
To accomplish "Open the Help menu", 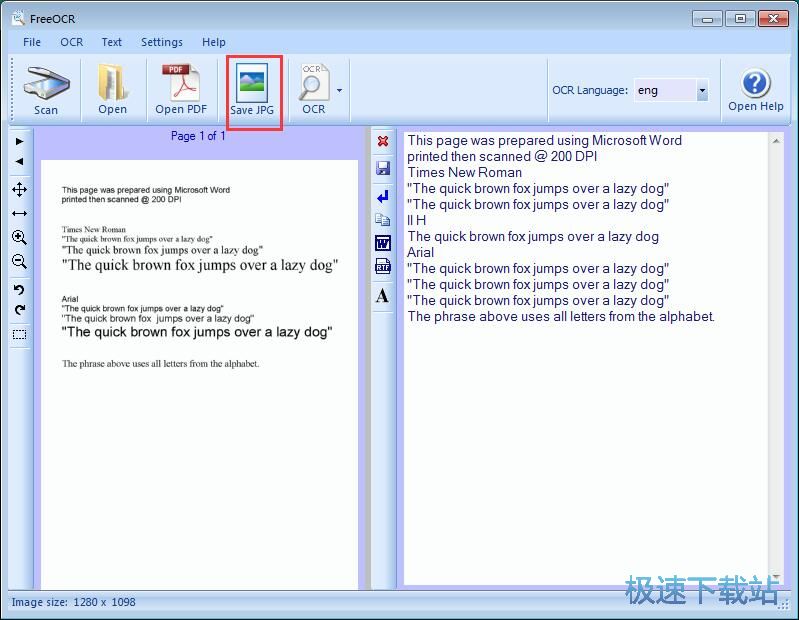I will point(214,42).
